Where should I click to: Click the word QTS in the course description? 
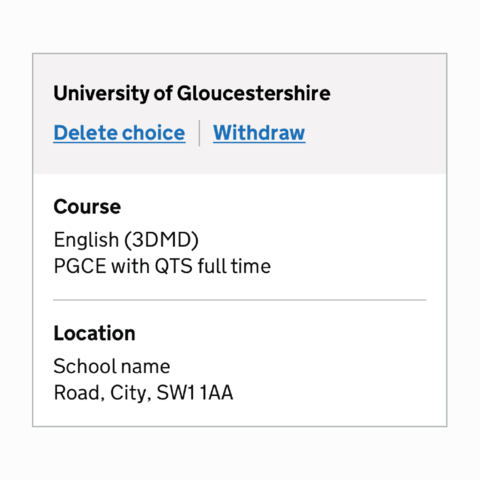[x=174, y=266]
